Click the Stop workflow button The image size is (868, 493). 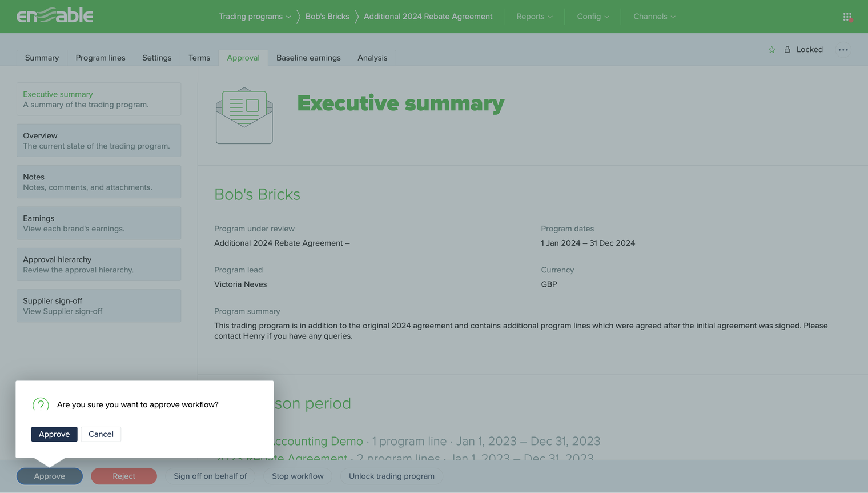(x=298, y=476)
